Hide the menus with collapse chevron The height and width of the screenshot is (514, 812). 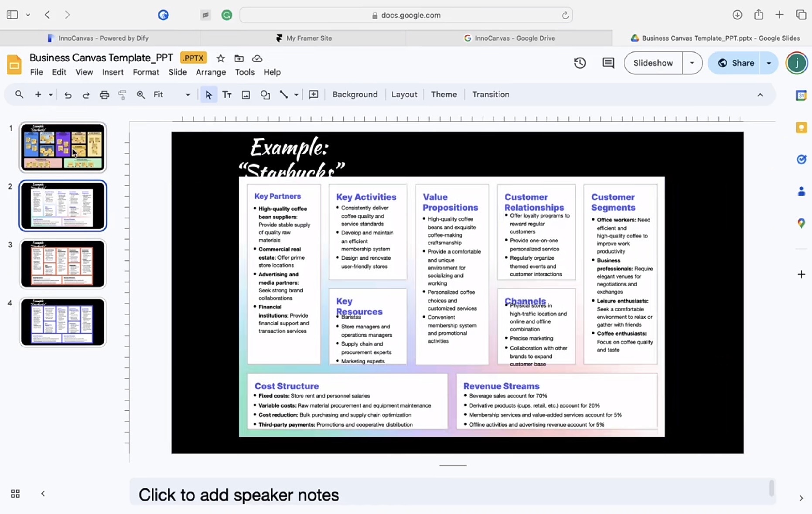(760, 95)
